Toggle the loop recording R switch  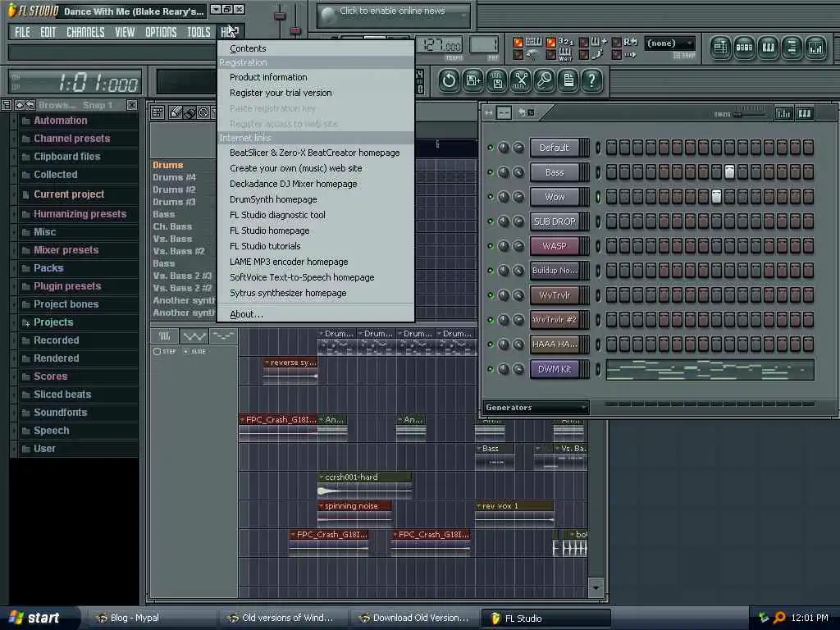coord(617,43)
